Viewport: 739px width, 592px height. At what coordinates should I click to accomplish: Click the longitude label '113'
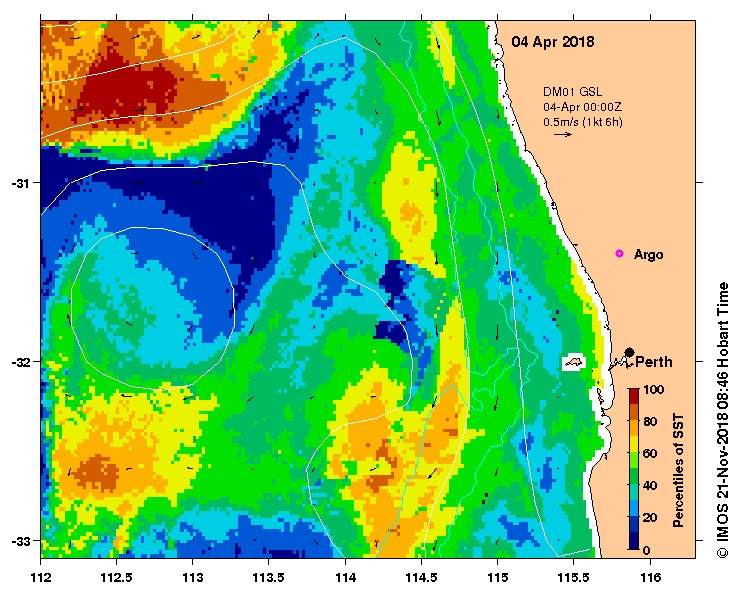(193, 577)
